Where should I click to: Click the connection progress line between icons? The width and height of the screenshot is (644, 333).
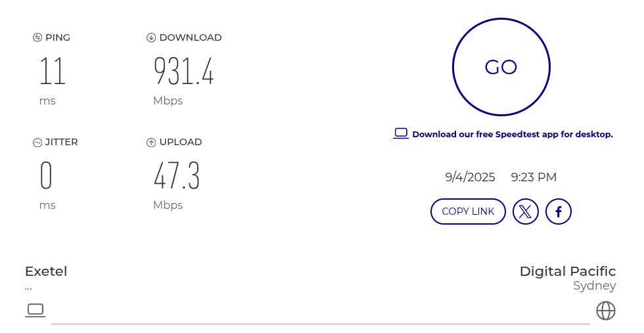321,324
